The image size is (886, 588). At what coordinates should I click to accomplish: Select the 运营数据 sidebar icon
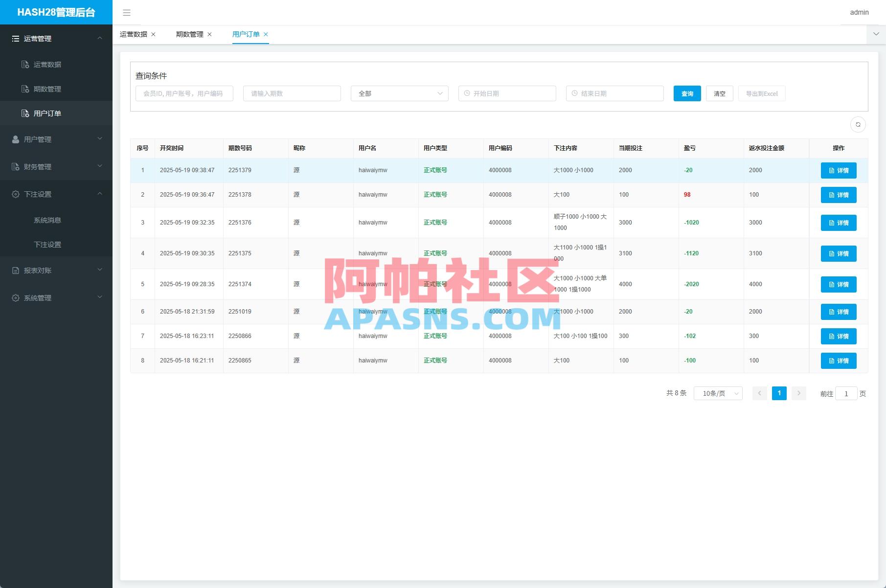coord(25,64)
